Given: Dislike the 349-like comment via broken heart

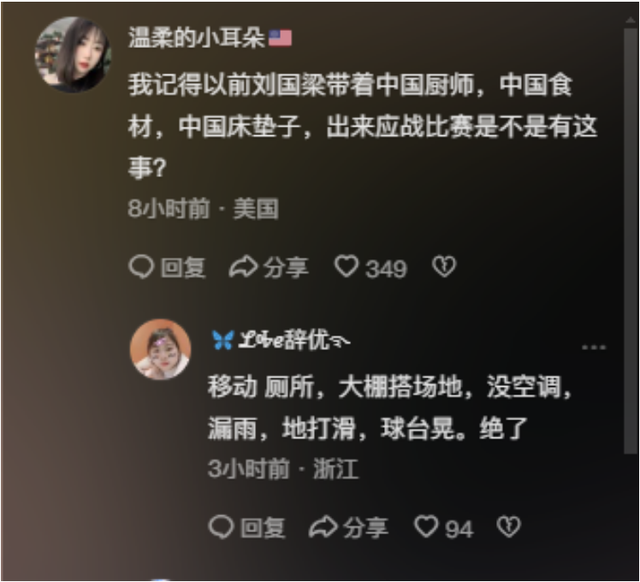Looking at the screenshot, I should (444, 267).
